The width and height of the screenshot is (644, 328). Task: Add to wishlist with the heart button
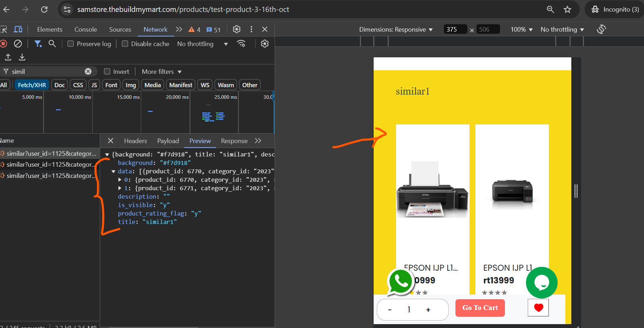point(538,308)
